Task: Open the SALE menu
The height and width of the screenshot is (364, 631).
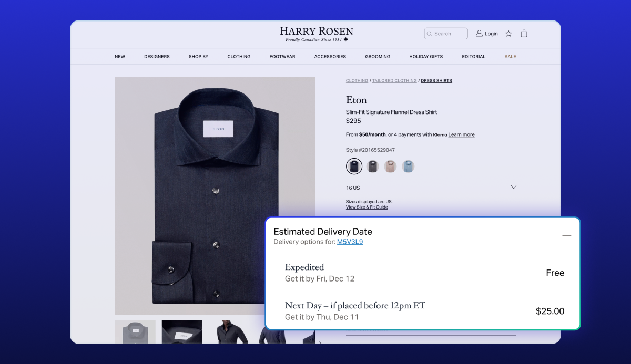Action: [510, 57]
